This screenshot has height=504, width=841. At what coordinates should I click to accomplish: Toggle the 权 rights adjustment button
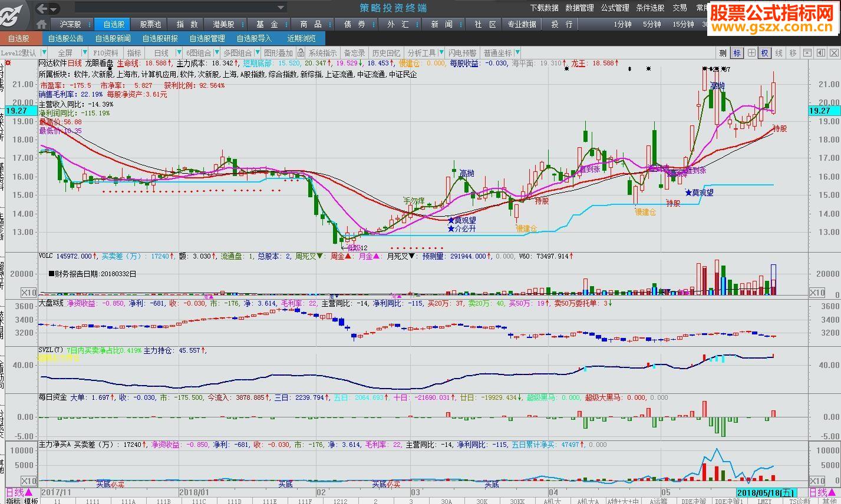(765, 53)
